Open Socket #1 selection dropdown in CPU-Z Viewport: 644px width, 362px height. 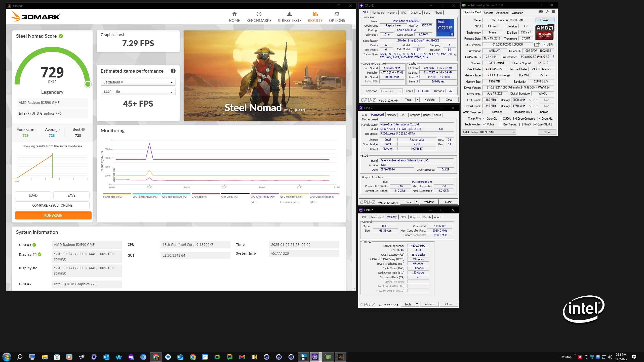point(391,91)
